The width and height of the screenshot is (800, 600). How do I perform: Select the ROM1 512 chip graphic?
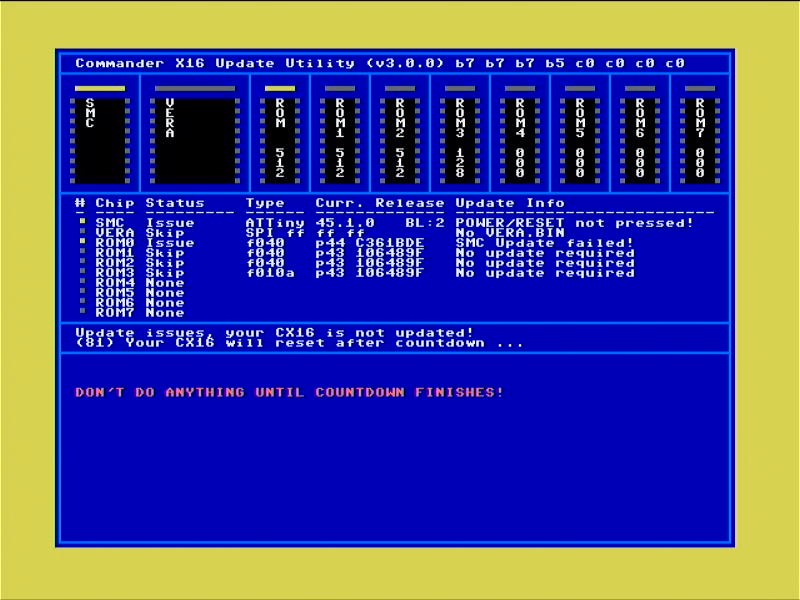click(x=340, y=140)
